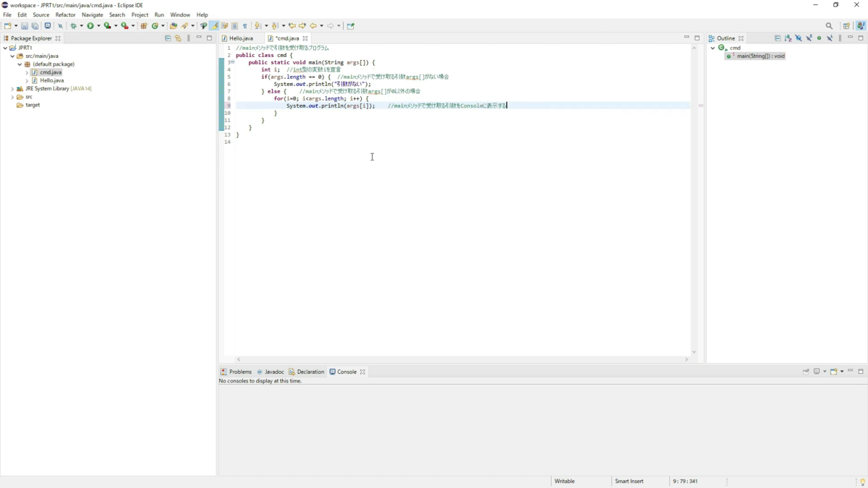Image resolution: width=868 pixels, height=488 pixels.
Task: Toggle Hide Non-Public Members green dot
Action: 819,38
